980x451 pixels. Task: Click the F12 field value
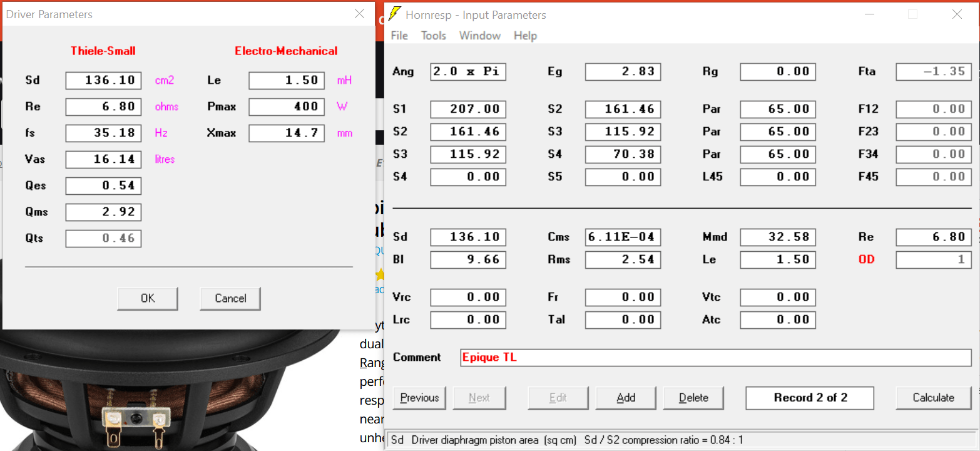(934, 109)
